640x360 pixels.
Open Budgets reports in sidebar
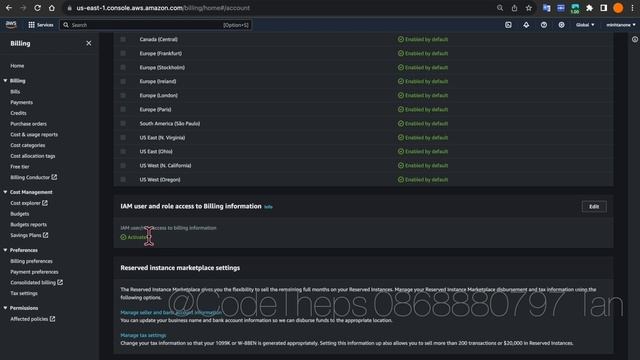tap(29, 224)
